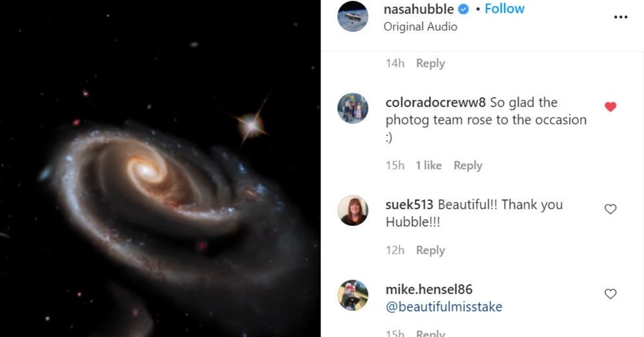Open the three-dot more options menu
644x337 pixels.
[x=620, y=17]
